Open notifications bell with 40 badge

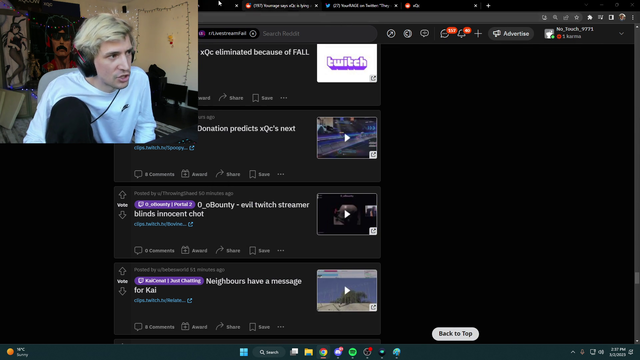(x=462, y=33)
